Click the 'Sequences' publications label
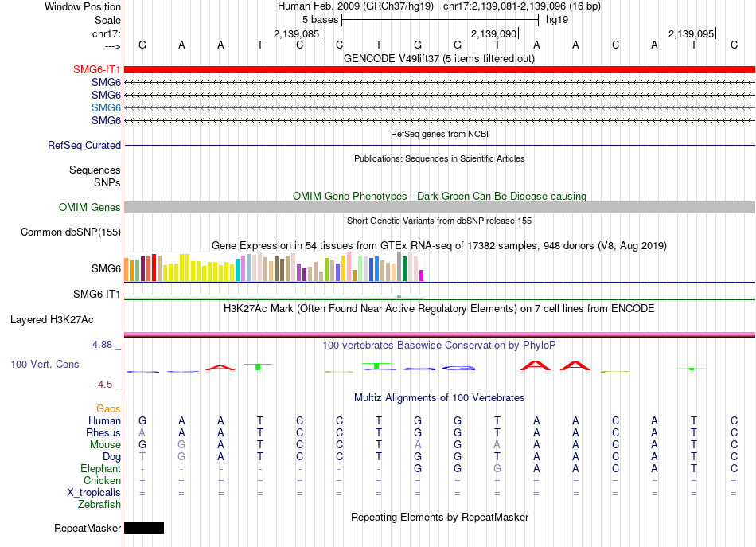756x547 pixels. click(x=95, y=170)
